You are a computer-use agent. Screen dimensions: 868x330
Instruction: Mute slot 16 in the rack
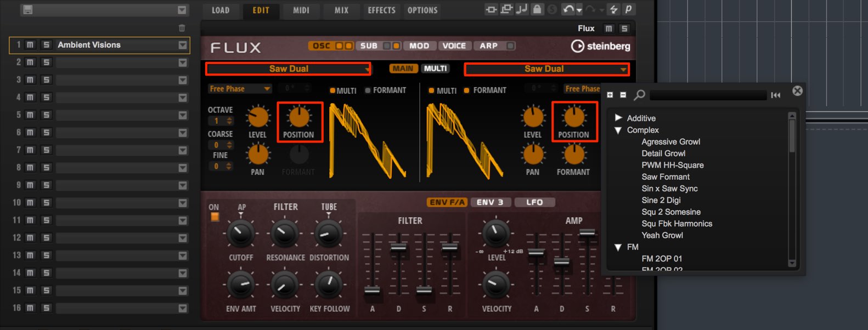[30, 308]
